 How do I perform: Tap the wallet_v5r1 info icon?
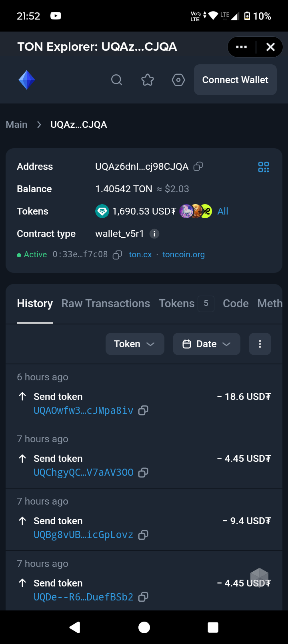click(x=154, y=234)
